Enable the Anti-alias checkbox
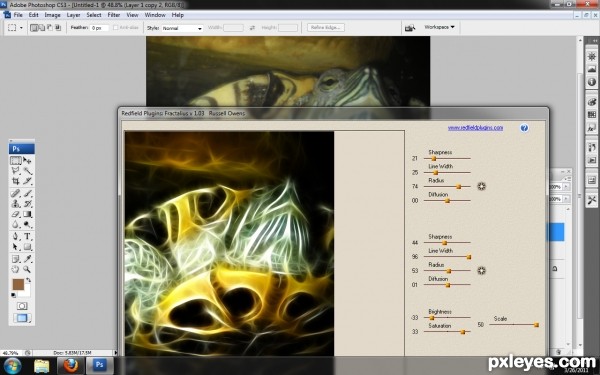 [116, 28]
